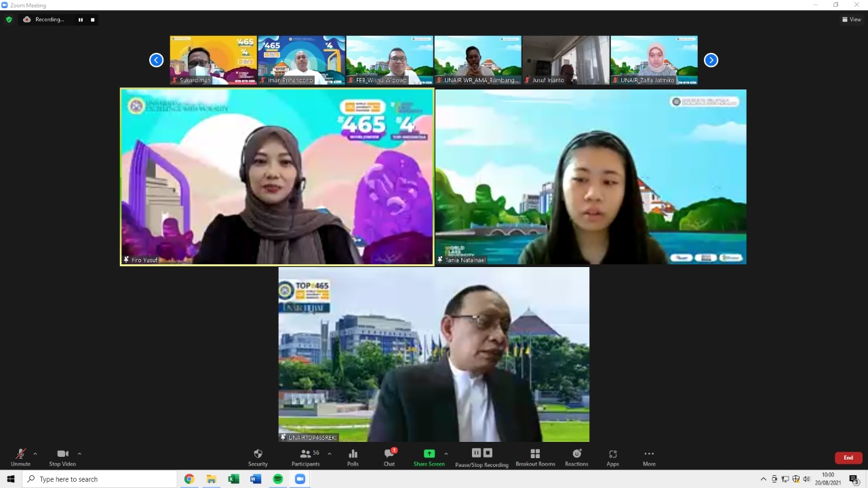Screen dimensions: 868x488
Task: Pause recording in the bottom toolbar
Action: (476, 453)
